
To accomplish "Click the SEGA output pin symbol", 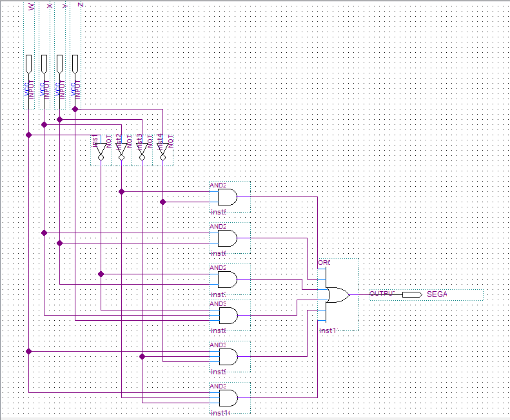I will click(x=411, y=294).
